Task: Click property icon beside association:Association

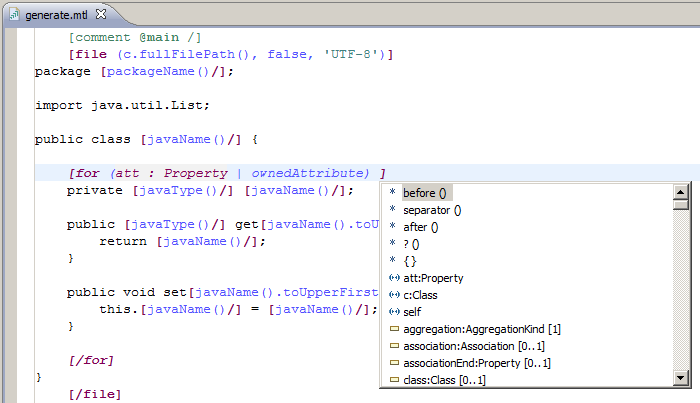Action: [394, 345]
